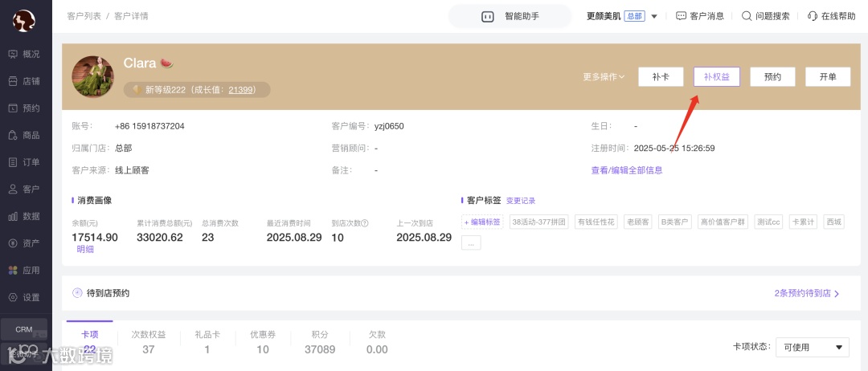Open the 预约 sidebar menu item

coord(24,108)
